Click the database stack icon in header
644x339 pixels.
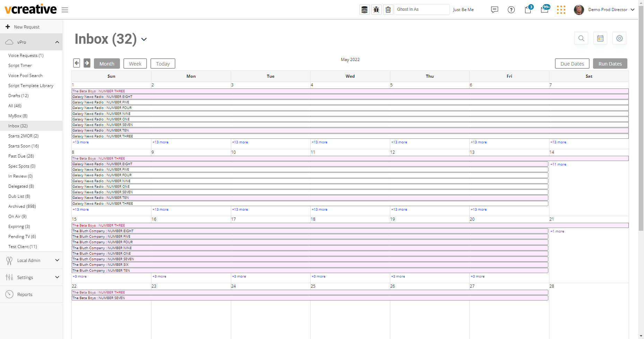tap(364, 10)
